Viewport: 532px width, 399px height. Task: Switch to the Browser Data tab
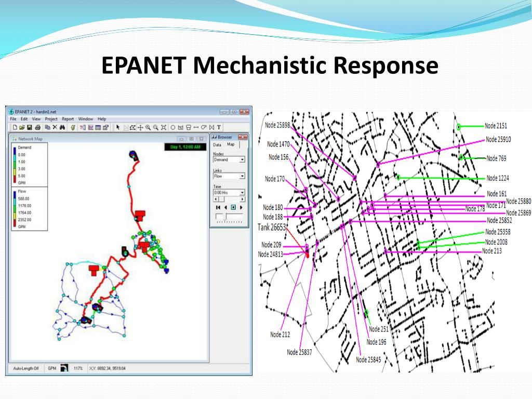click(217, 145)
